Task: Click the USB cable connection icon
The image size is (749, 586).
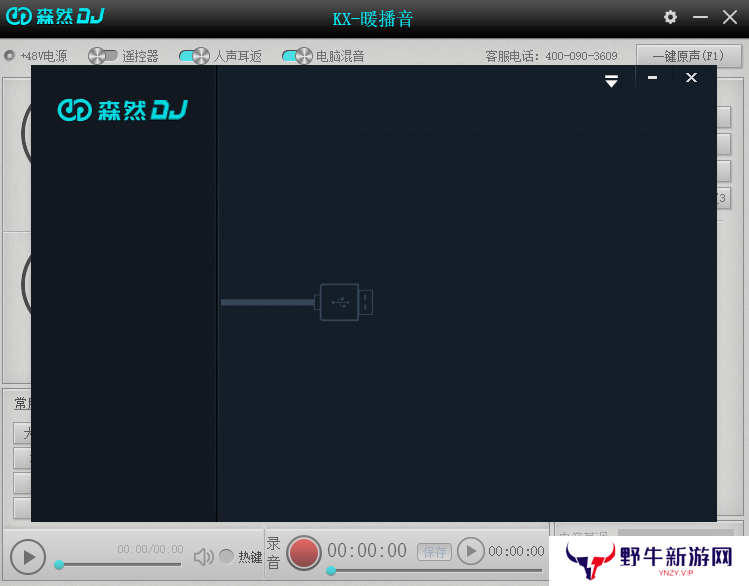Action: (x=297, y=302)
